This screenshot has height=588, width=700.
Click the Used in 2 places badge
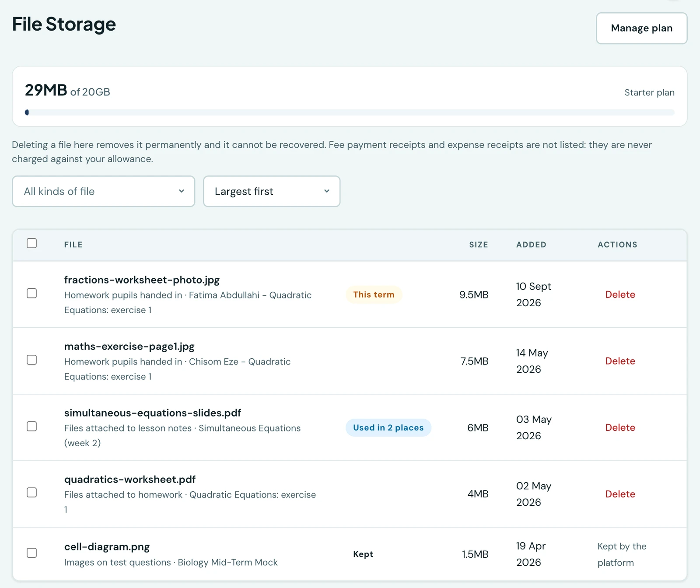pos(388,427)
